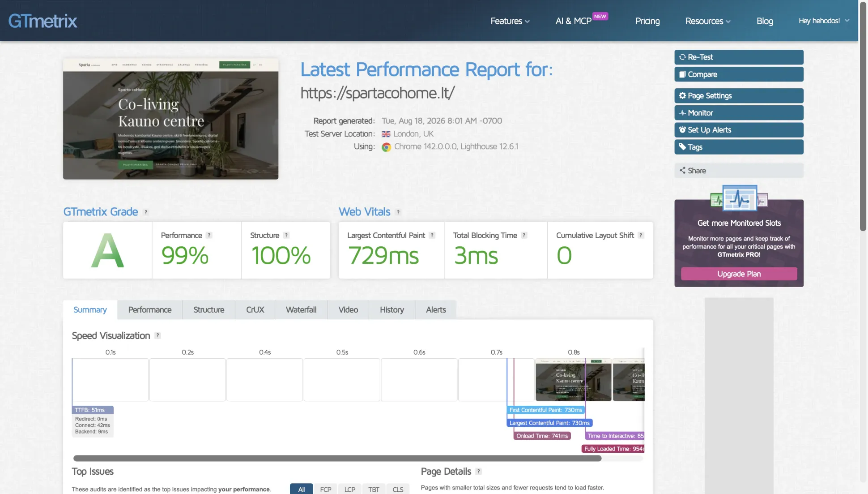
Task: Click the 0.8s filmstrip frame thumbnail
Action: tap(574, 380)
